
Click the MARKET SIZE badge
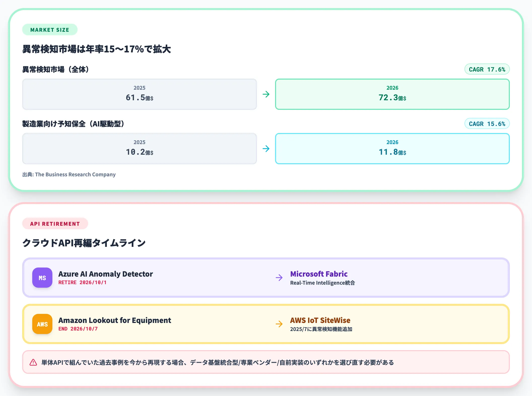tap(50, 30)
